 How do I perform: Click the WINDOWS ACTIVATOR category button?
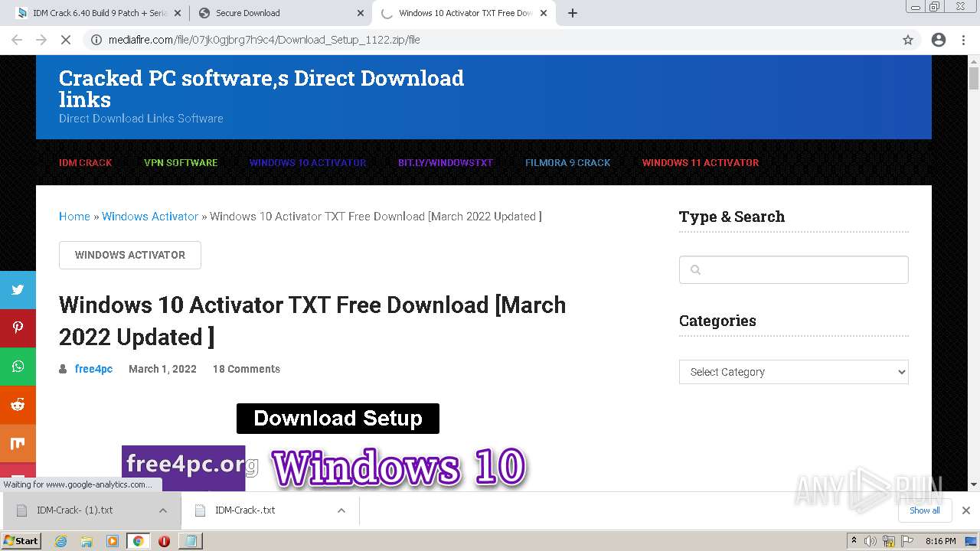point(130,255)
